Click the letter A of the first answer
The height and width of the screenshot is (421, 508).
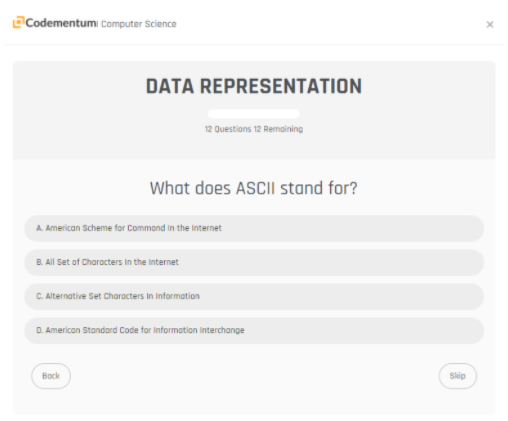39,228
